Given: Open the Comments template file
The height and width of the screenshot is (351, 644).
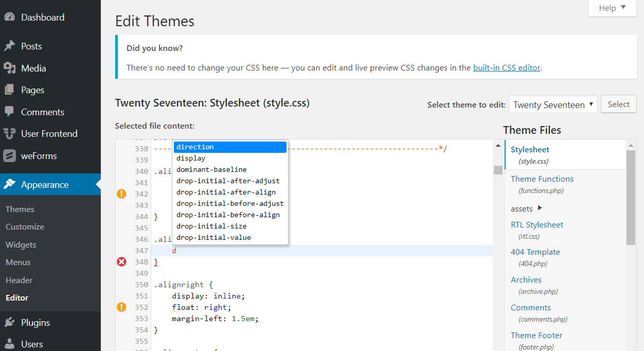Looking at the screenshot, I should (531, 307).
